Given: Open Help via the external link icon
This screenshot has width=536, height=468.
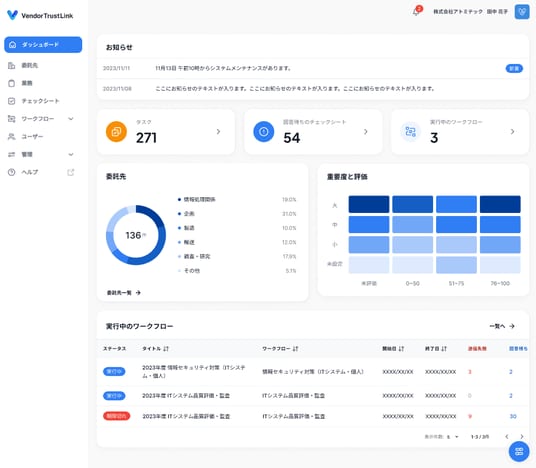Looking at the screenshot, I should click(70, 172).
